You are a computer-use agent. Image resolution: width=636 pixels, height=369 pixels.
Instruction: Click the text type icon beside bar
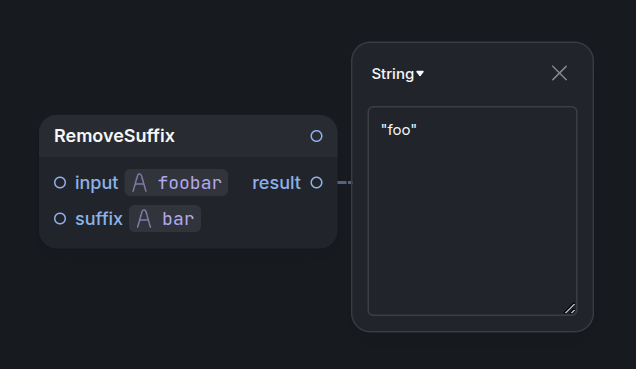(x=144, y=219)
